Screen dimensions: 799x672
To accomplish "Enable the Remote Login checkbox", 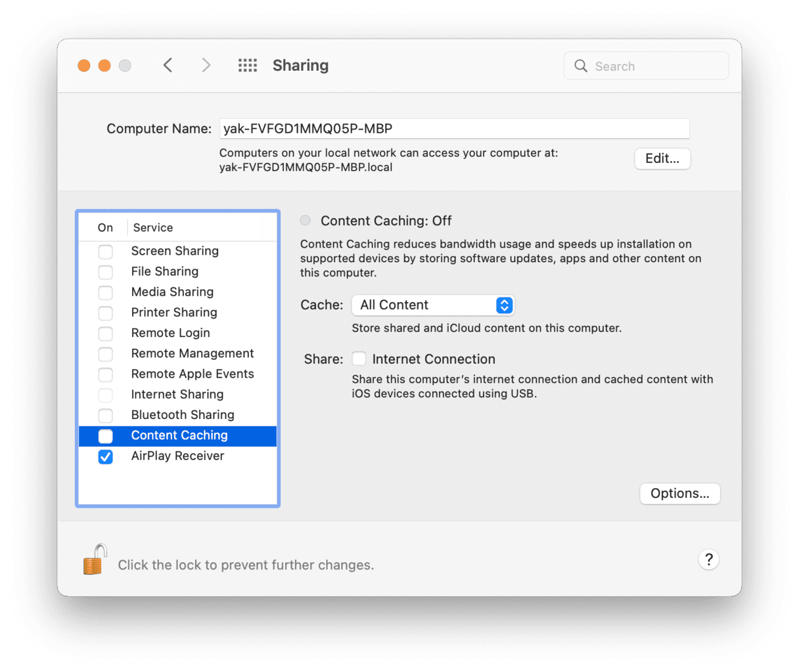I will [105, 333].
